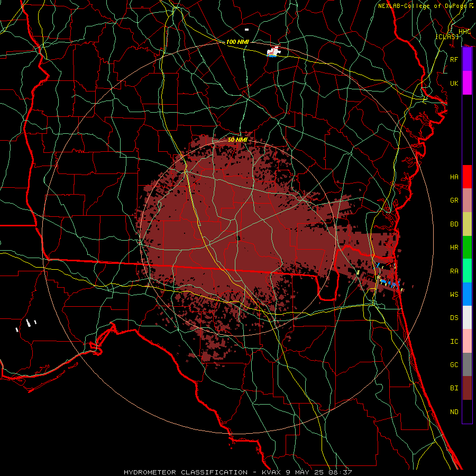Click the BD yellow legend swatch
Image resolution: width=476 pixels, height=476 pixels.
467,224
